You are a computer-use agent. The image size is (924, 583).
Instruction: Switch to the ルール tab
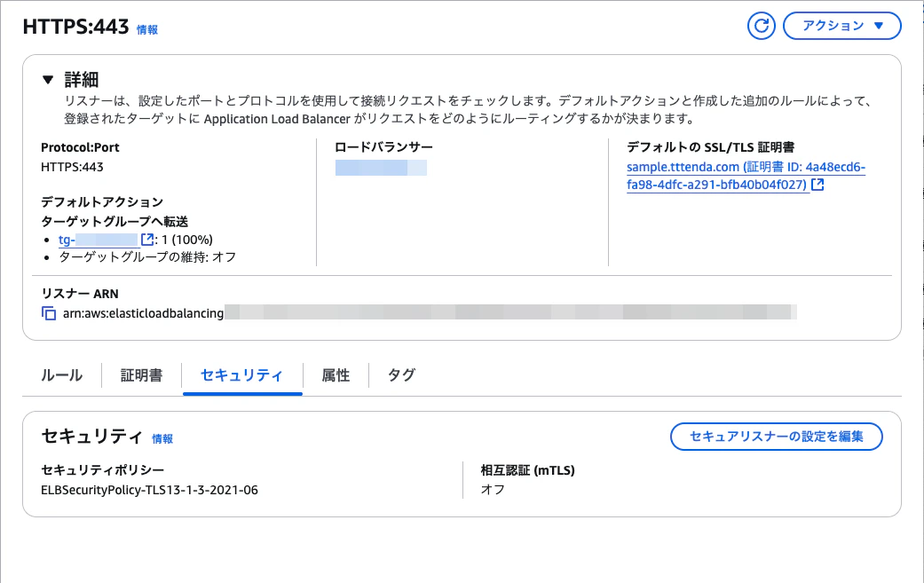point(61,375)
